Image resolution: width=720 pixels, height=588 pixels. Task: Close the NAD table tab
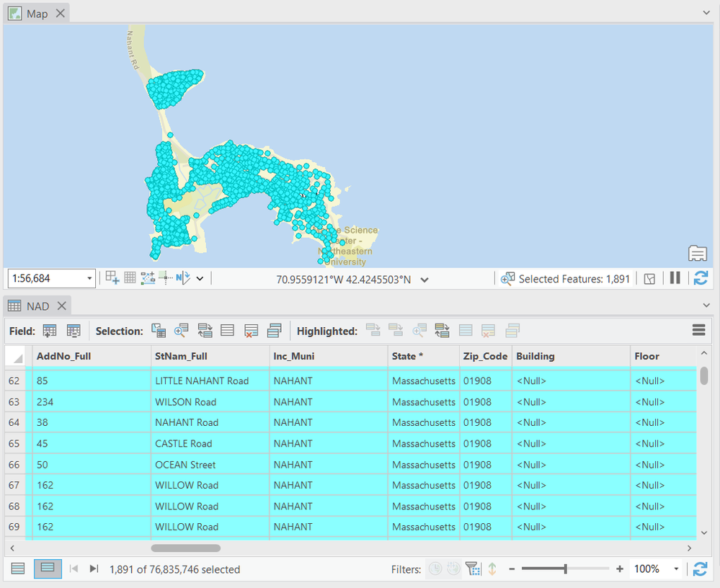(61, 306)
